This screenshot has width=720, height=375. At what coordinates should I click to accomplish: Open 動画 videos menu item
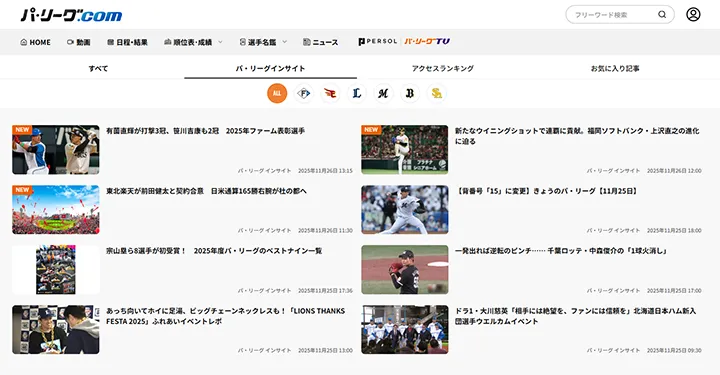coord(79,42)
